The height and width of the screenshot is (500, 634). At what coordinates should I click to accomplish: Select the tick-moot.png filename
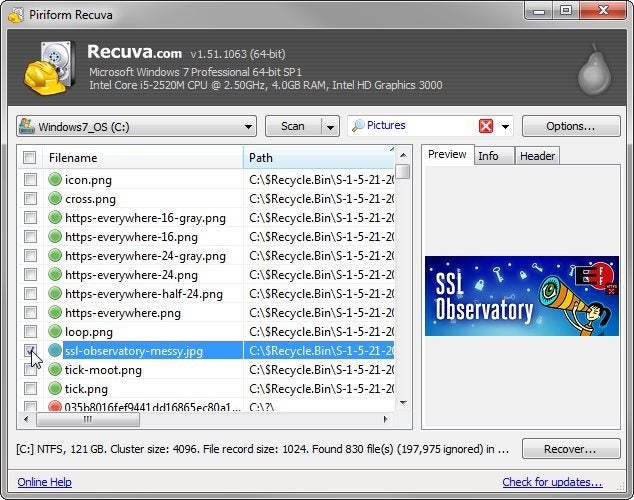[103, 370]
